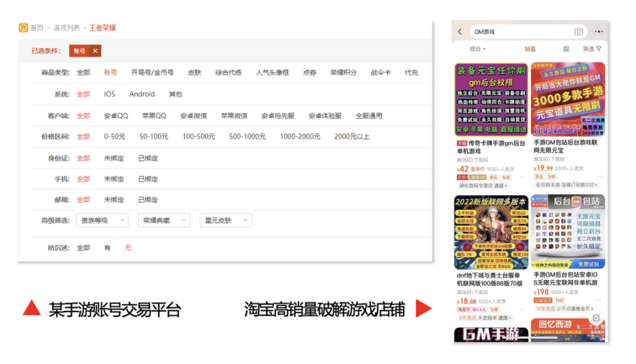This screenshot has height=364, width=636.
Task: Choose 安卓体验服 client
Action: (325, 115)
